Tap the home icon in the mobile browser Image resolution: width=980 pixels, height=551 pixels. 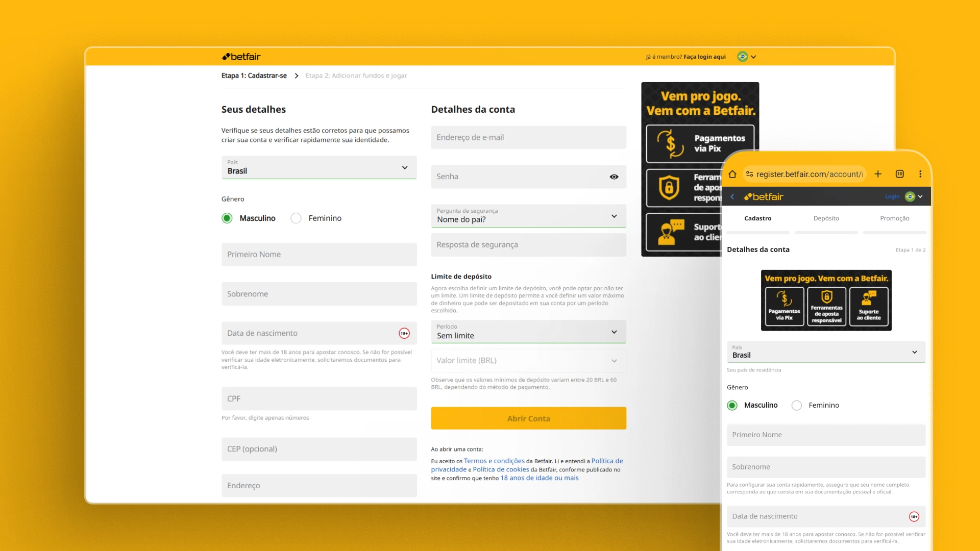point(732,174)
